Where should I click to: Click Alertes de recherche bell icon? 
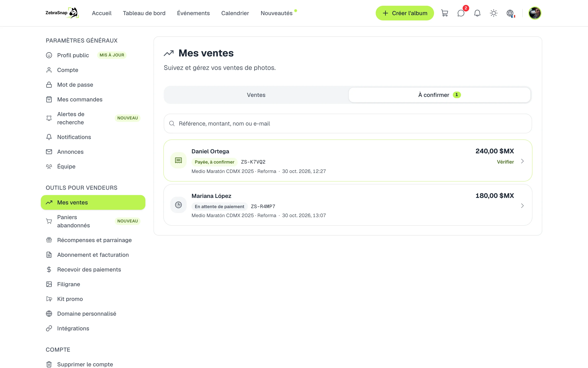49,118
